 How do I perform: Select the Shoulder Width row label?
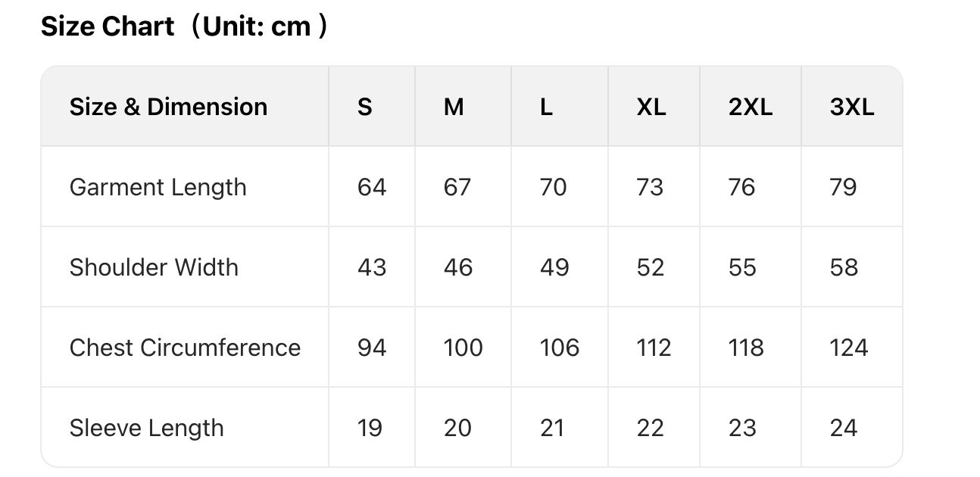(x=154, y=267)
